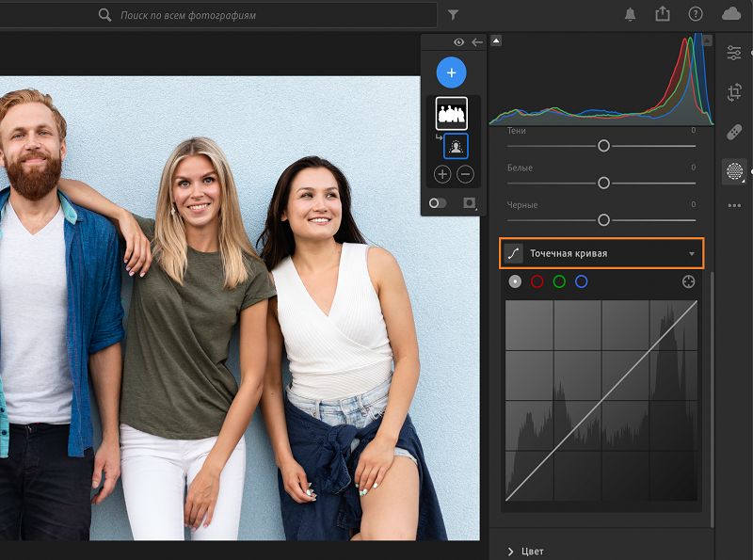The image size is (753, 560).
Task: Open more options three-dots menu
Action: click(734, 205)
